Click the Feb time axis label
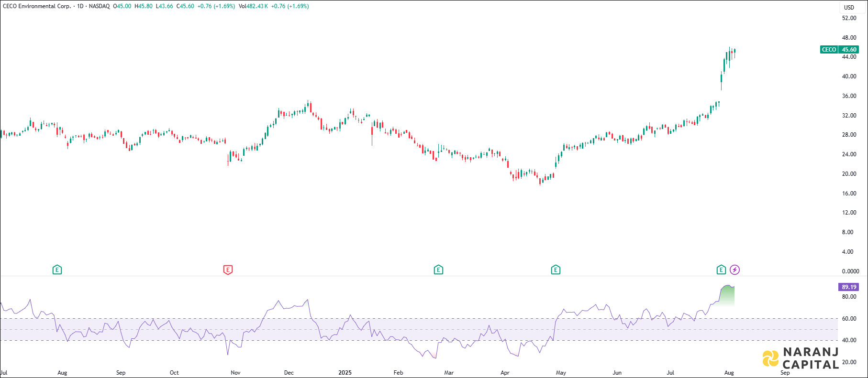This screenshot has width=868, height=378. (x=398, y=373)
